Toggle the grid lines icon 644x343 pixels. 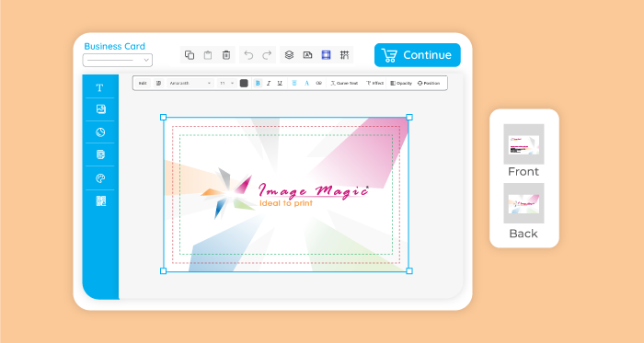[x=345, y=55]
